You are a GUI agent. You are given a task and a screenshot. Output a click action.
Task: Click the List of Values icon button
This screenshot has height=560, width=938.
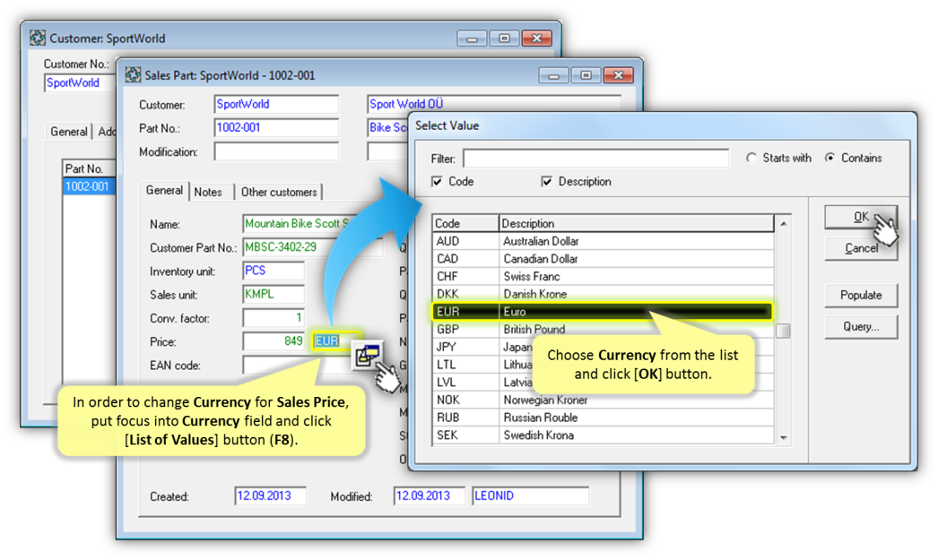(366, 355)
